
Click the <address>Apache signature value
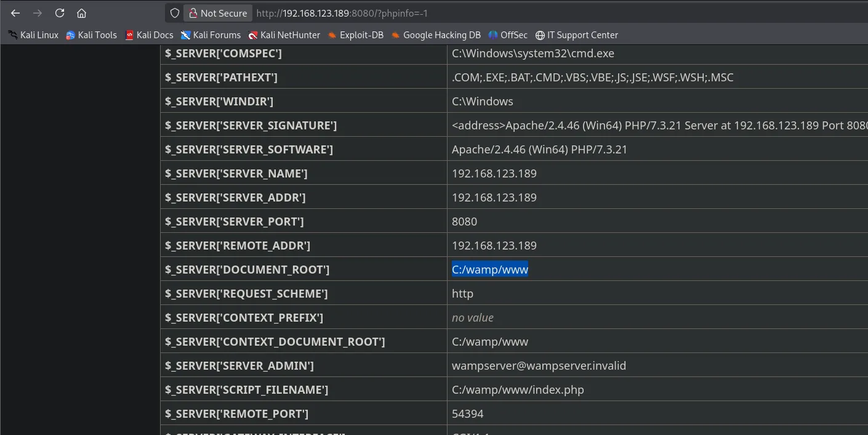[659, 126]
